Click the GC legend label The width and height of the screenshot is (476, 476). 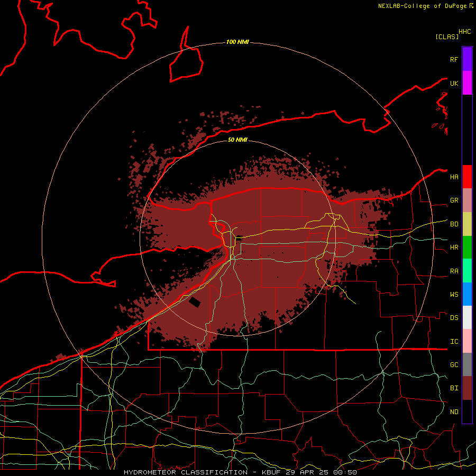(454, 364)
